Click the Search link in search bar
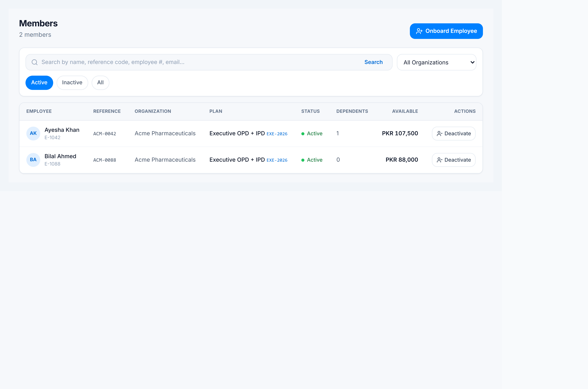This screenshot has width=588, height=389. click(x=373, y=62)
